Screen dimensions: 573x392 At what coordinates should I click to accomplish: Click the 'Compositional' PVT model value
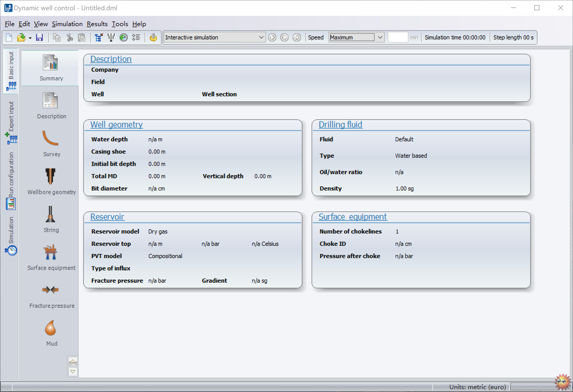tap(165, 256)
